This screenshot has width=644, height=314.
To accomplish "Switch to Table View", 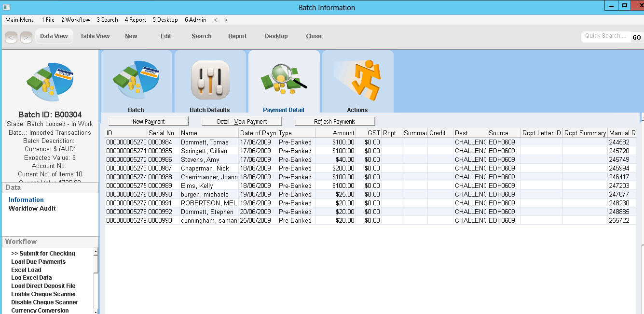I will 95,36.
